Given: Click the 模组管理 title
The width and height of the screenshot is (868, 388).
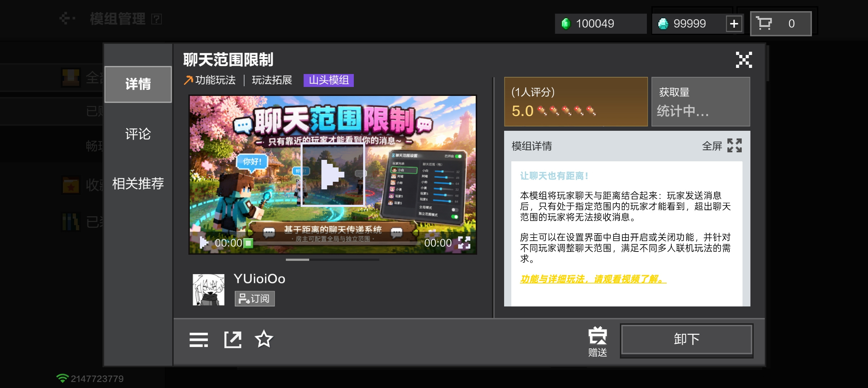Looking at the screenshot, I should tap(118, 19).
